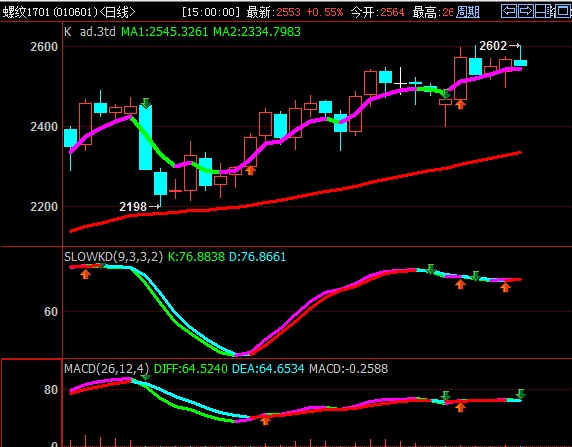The width and height of the screenshot is (572, 447).
Task: Click the 2198 low price marker
Action: (133, 207)
